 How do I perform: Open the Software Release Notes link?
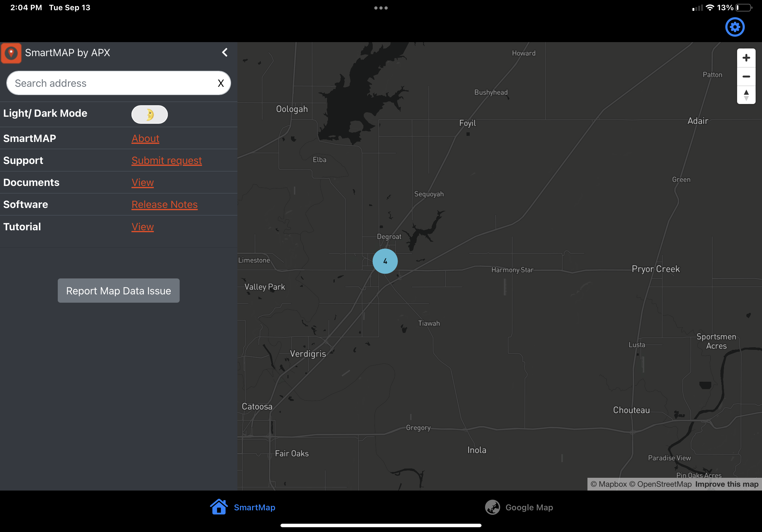pyautogui.click(x=165, y=204)
